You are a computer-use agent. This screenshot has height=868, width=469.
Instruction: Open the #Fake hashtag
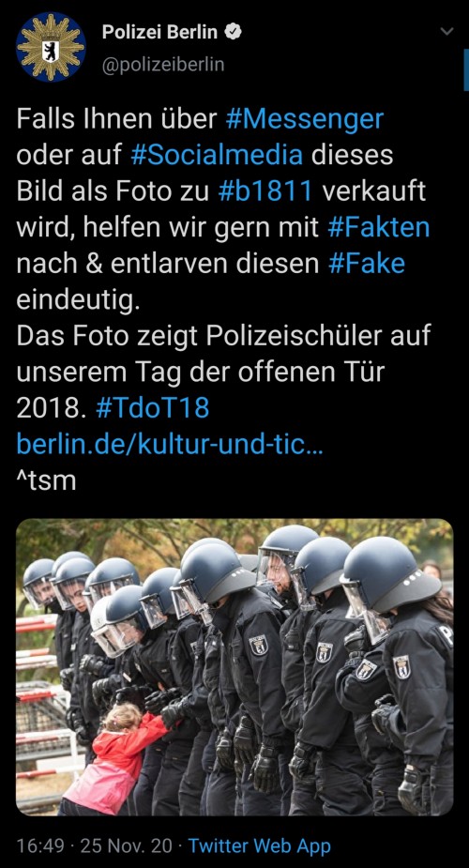click(x=366, y=264)
